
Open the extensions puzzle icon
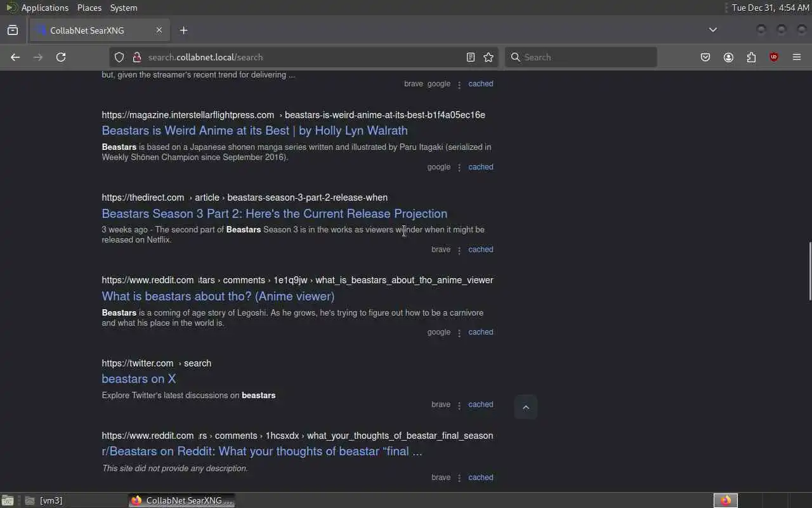click(751, 57)
